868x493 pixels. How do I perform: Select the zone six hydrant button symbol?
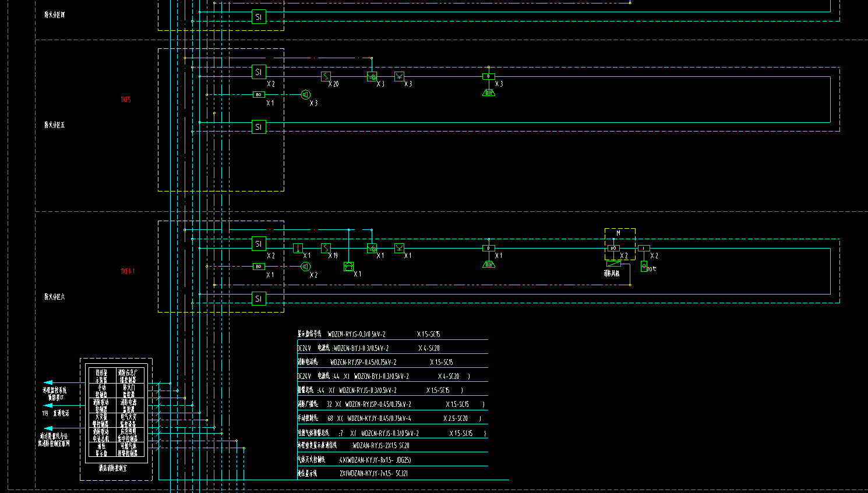tap(400, 249)
